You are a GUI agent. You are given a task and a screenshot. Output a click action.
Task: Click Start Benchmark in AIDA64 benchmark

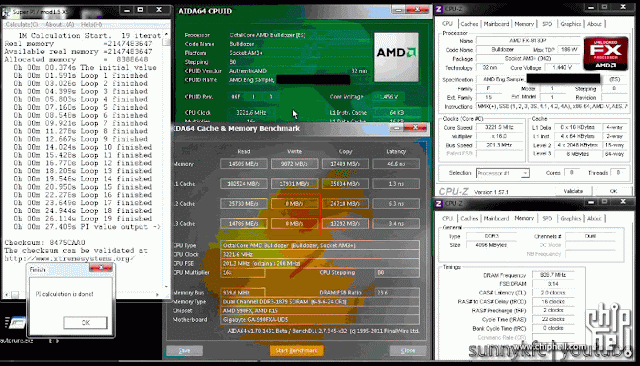[297, 350]
